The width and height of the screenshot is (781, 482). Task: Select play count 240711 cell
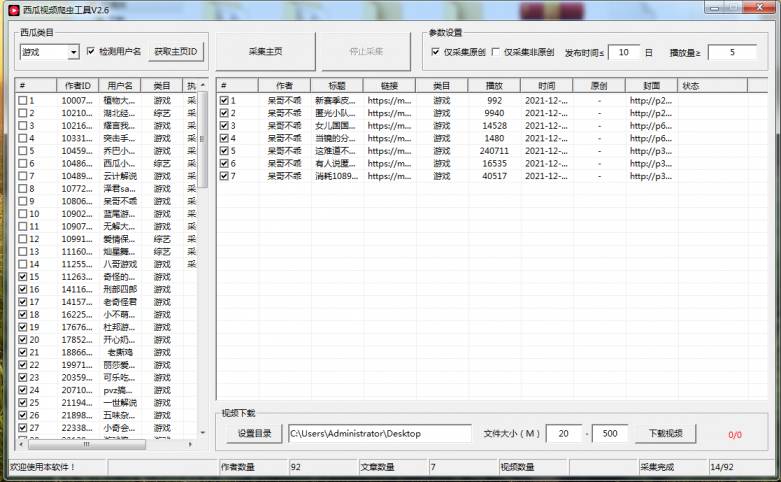point(494,151)
